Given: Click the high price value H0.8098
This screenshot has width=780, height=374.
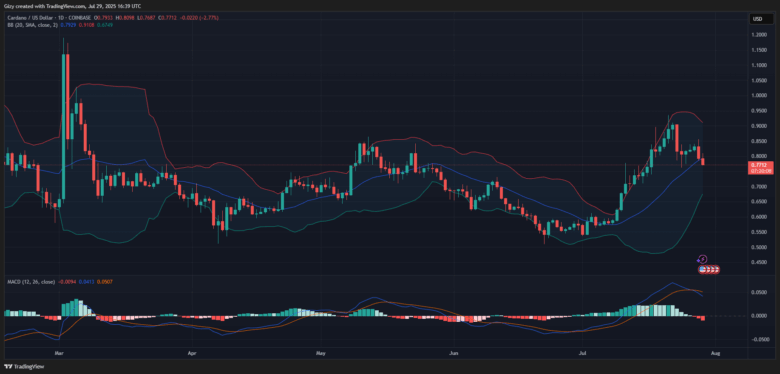Looking at the screenshot, I should tap(125, 18).
